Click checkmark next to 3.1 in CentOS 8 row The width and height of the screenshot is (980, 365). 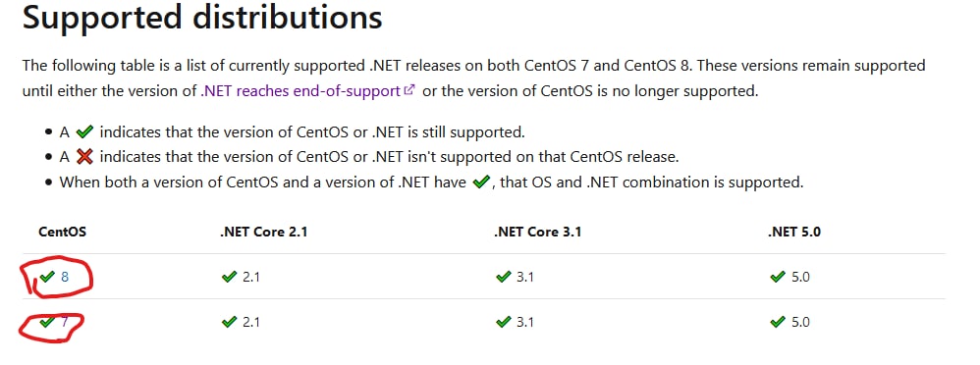click(x=503, y=276)
